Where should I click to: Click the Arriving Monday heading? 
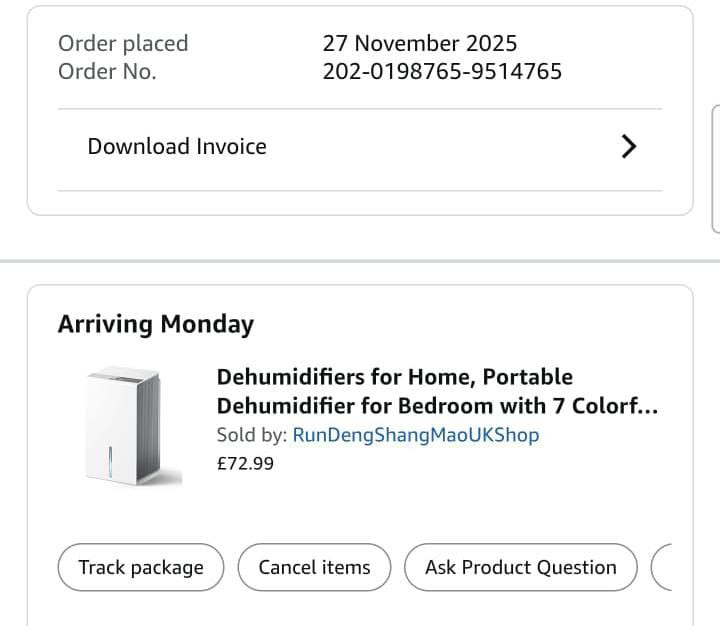[156, 324]
